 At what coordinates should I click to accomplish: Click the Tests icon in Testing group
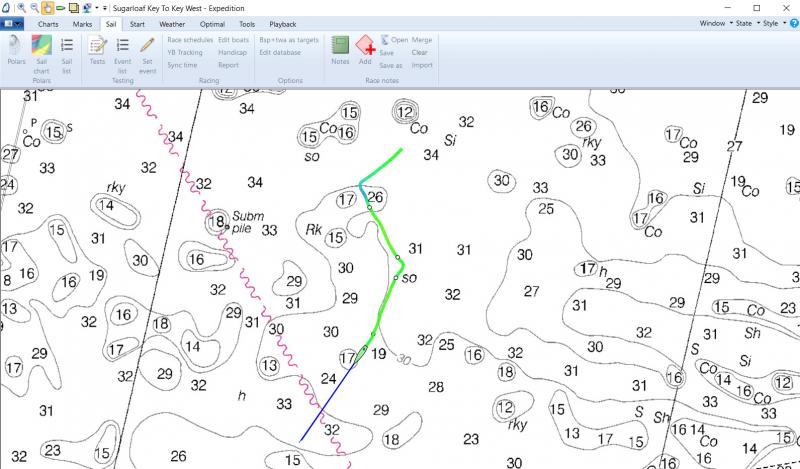pyautogui.click(x=97, y=50)
